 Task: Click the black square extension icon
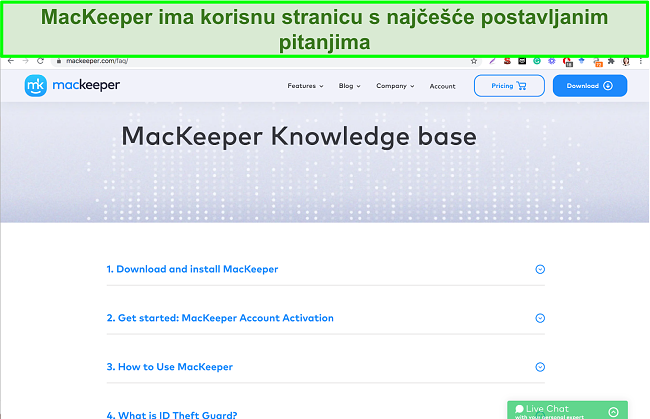(522, 61)
